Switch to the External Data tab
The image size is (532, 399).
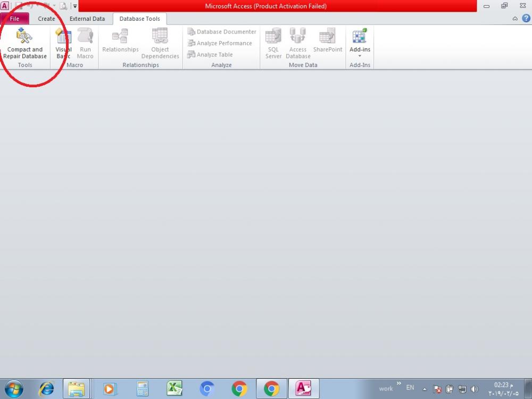pyautogui.click(x=87, y=19)
